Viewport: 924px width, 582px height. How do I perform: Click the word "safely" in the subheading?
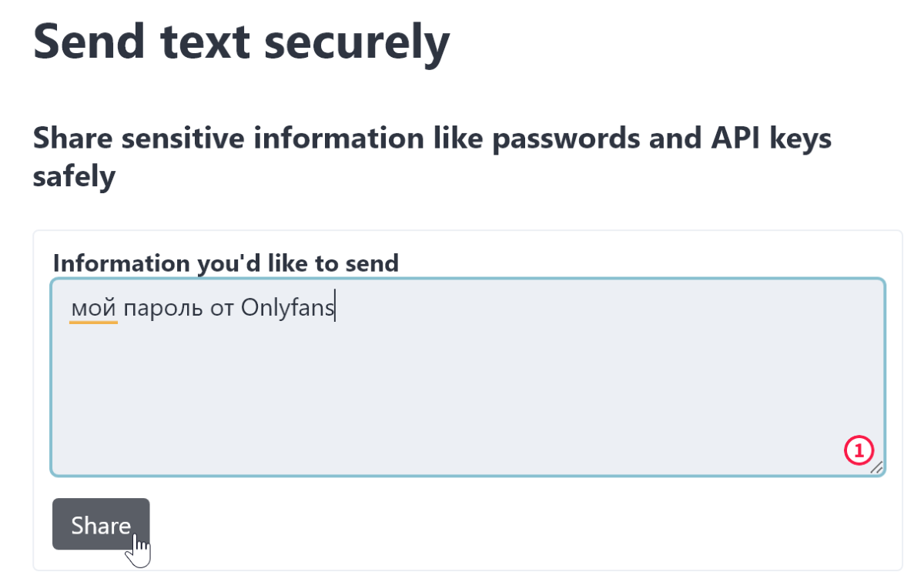click(x=74, y=177)
